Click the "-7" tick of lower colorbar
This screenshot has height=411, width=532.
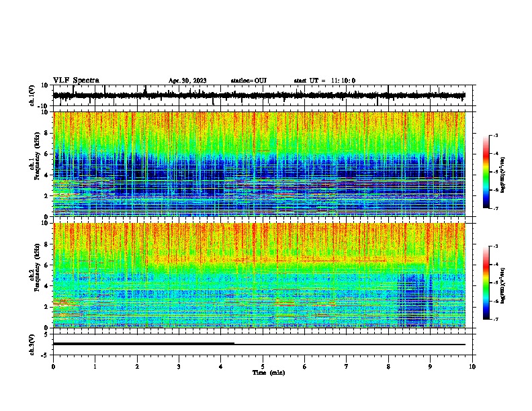click(496, 319)
